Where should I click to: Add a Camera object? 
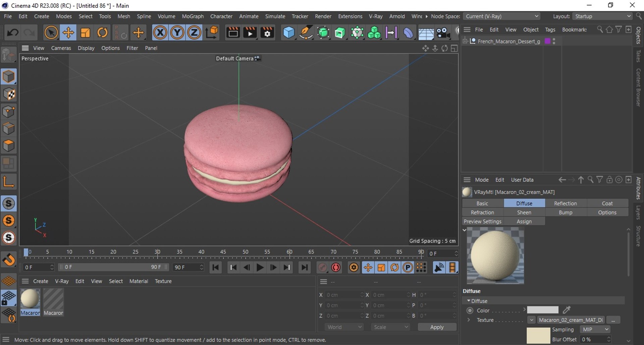coord(443,33)
